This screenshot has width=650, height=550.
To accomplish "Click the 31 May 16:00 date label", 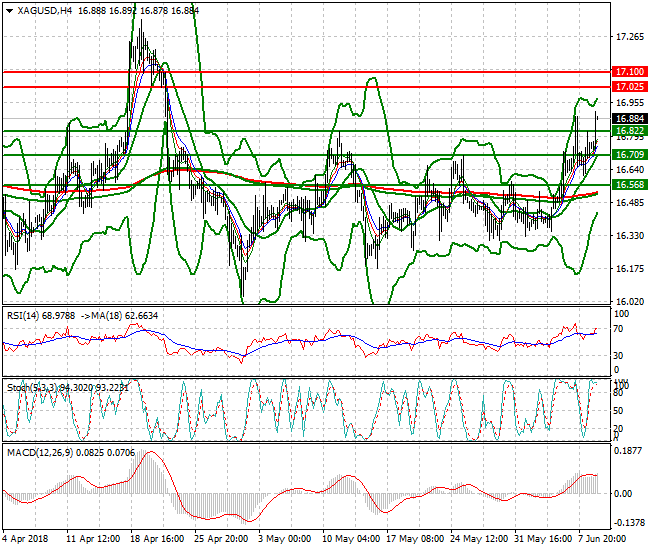I will (543, 539).
